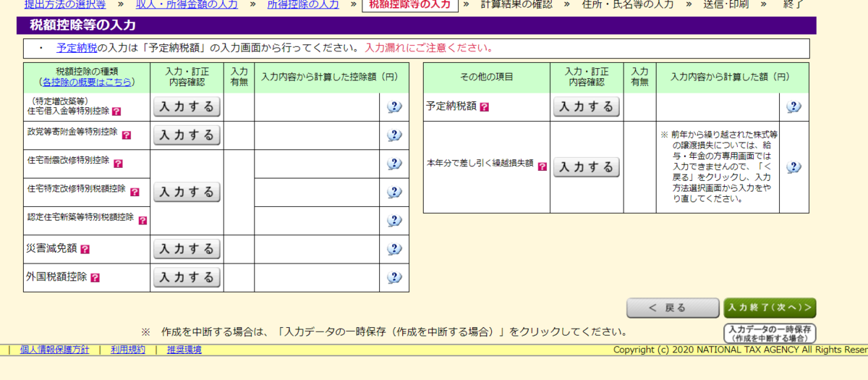Screen dimensions: 868x380
Task: Open 各控除の概要はこちら link
Action: tap(87, 83)
